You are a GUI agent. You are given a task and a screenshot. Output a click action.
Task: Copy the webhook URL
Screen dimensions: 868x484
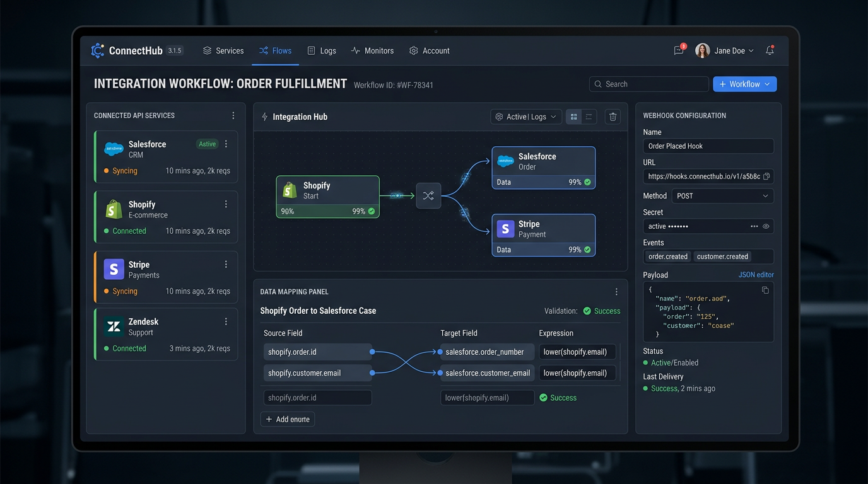[x=766, y=176]
